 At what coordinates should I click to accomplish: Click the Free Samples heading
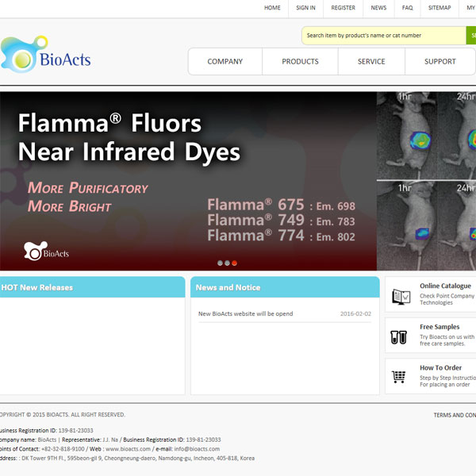(x=440, y=327)
